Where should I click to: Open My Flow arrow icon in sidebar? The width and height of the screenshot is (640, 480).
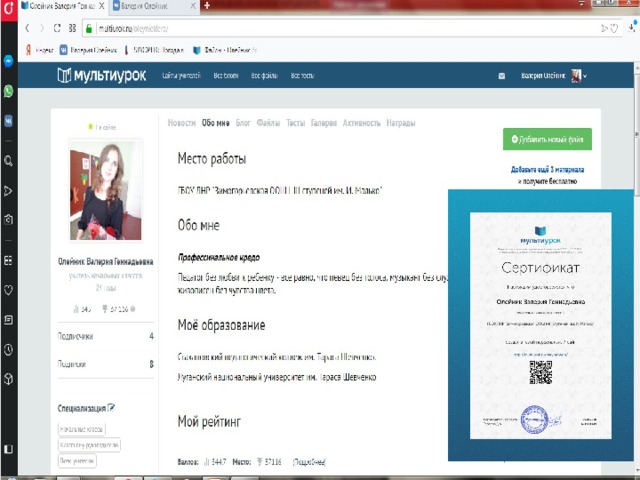(9, 191)
